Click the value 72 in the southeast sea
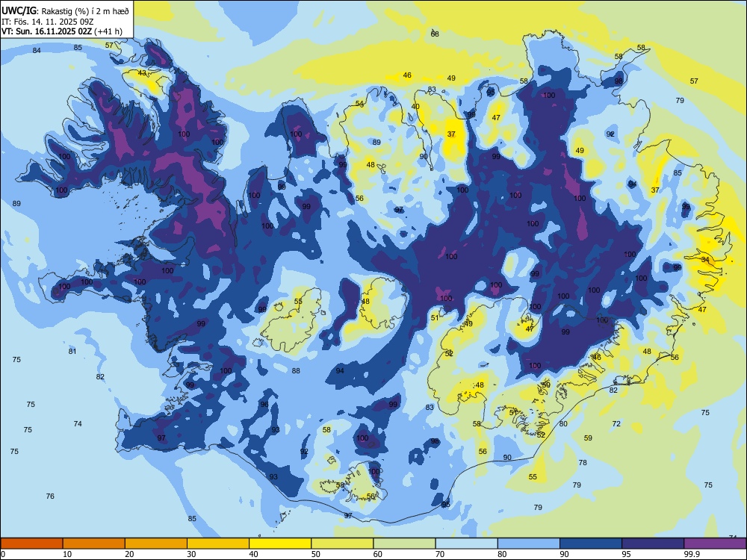The width and height of the screenshot is (747, 560). 616,424
